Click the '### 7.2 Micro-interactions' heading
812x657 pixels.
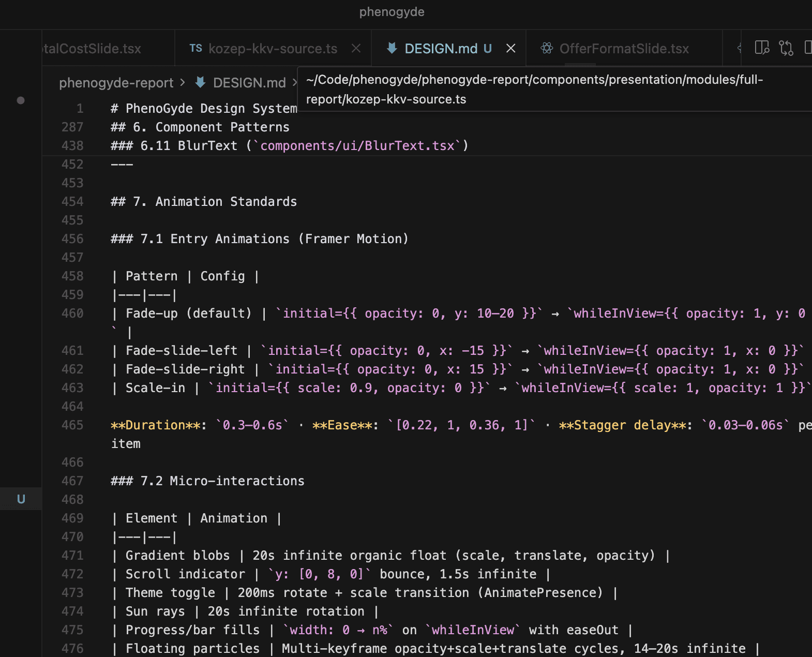[207, 481]
